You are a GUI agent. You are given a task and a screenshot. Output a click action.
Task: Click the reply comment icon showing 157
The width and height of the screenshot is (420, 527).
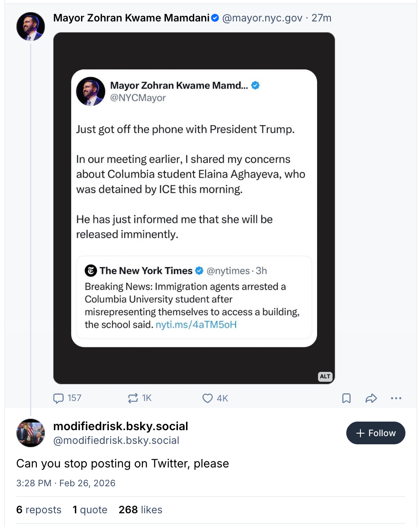point(58,398)
